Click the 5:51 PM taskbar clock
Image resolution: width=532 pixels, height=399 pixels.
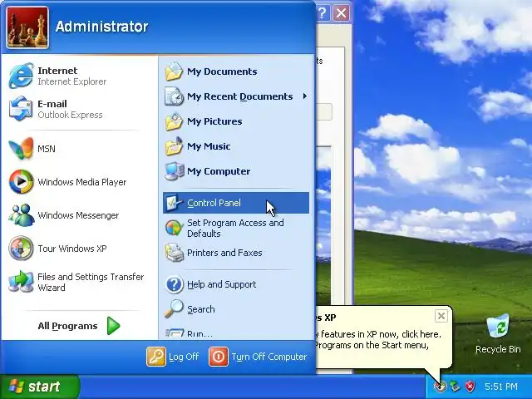501,387
